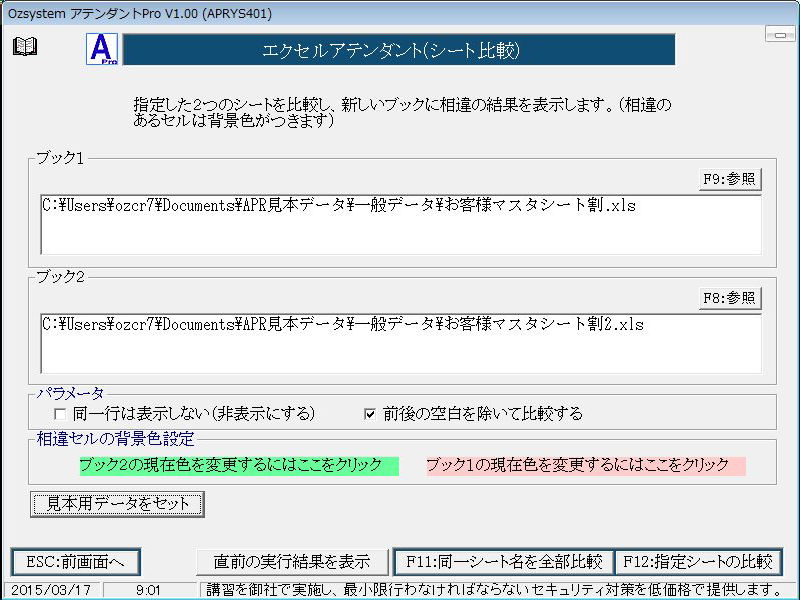
Task: Uncheck 前後の空白を除いて比較する checkbox
Action: point(370,414)
